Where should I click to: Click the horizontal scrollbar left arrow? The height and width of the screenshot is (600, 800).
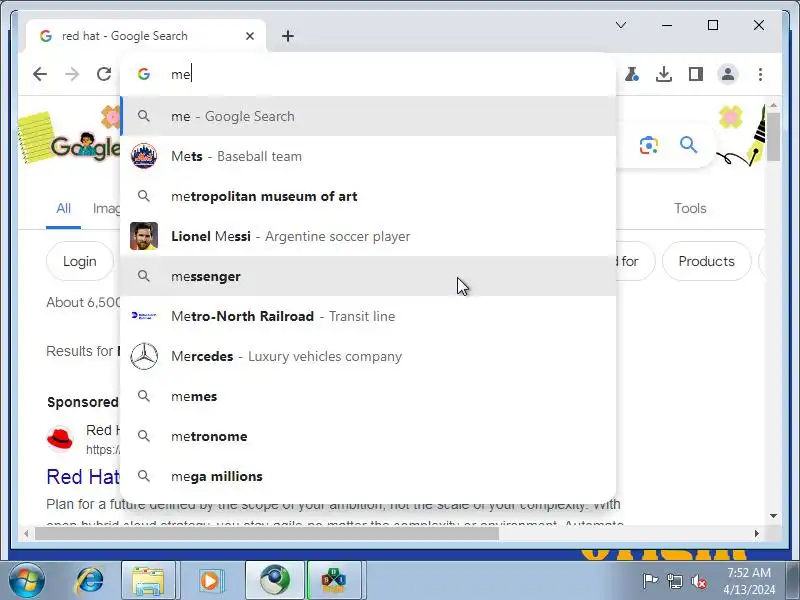pyautogui.click(x=26, y=534)
